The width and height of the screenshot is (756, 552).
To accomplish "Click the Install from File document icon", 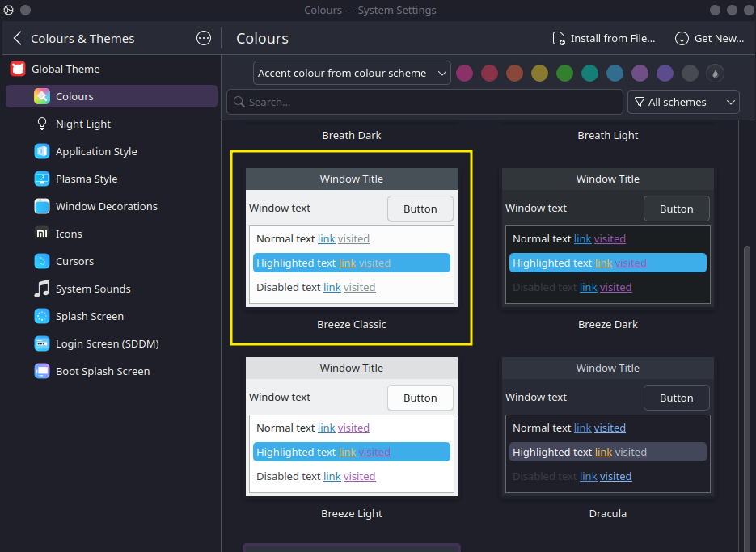I will click(559, 38).
